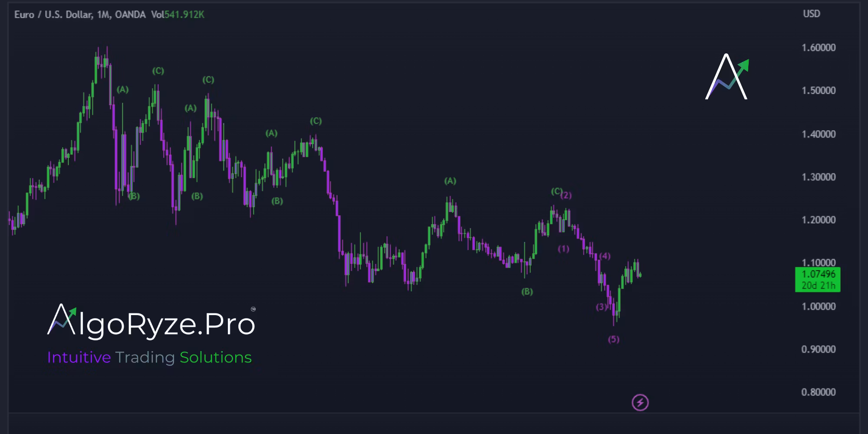This screenshot has width=868, height=434.
Task: Click the 1.60000 price axis label
Action: 818,48
